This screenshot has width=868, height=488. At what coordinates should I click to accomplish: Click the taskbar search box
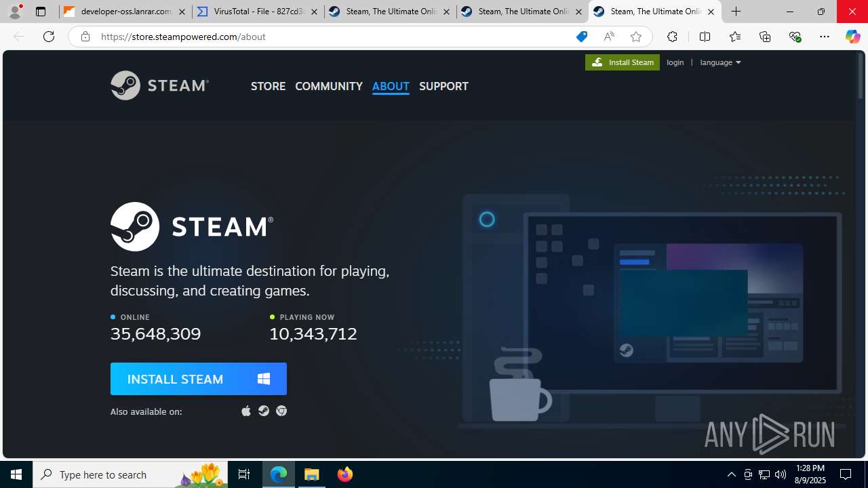coord(130,474)
